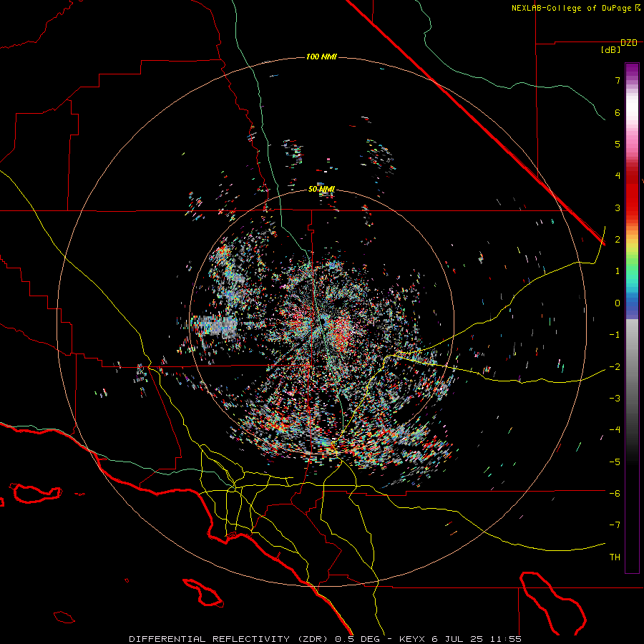
Task: Click the 5 value on the dB scale
Action: tap(618, 144)
